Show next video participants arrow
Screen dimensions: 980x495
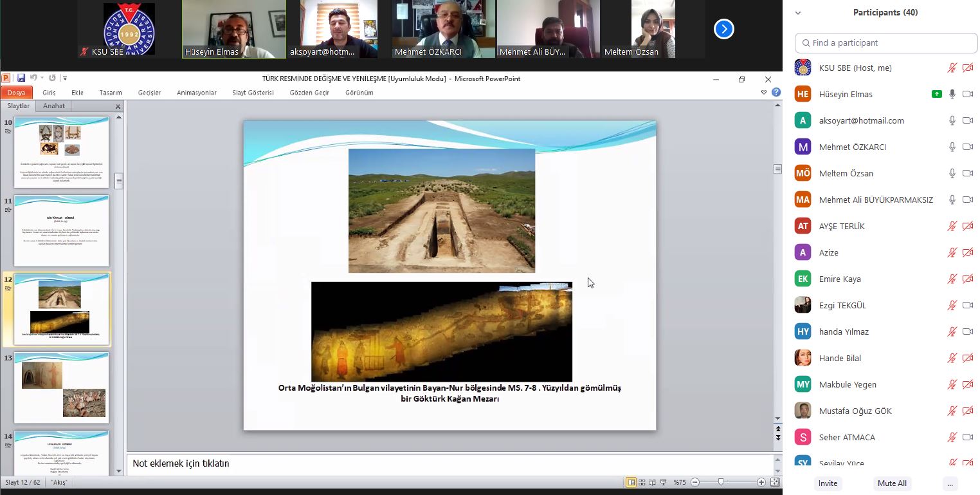724,29
